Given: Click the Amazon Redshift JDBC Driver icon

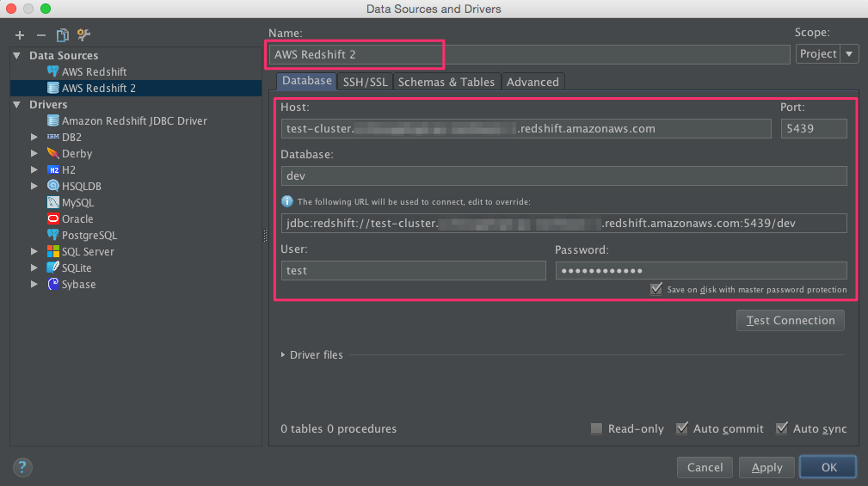Looking at the screenshot, I should coord(53,120).
